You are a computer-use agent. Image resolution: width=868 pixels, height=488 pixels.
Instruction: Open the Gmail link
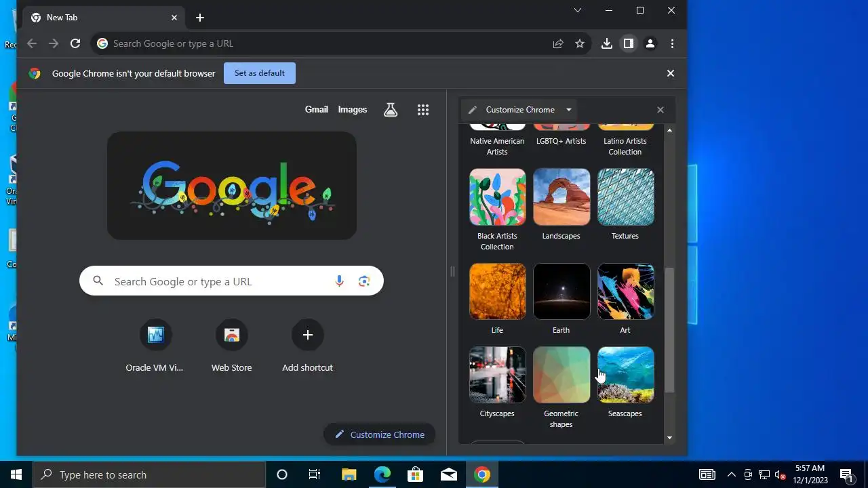(x=316, y=110)
